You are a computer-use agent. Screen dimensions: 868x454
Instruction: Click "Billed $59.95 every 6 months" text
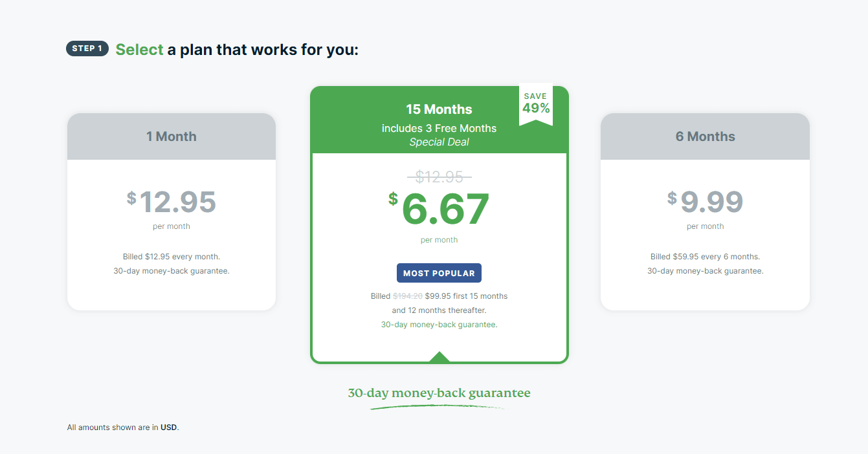pos(705,257)
